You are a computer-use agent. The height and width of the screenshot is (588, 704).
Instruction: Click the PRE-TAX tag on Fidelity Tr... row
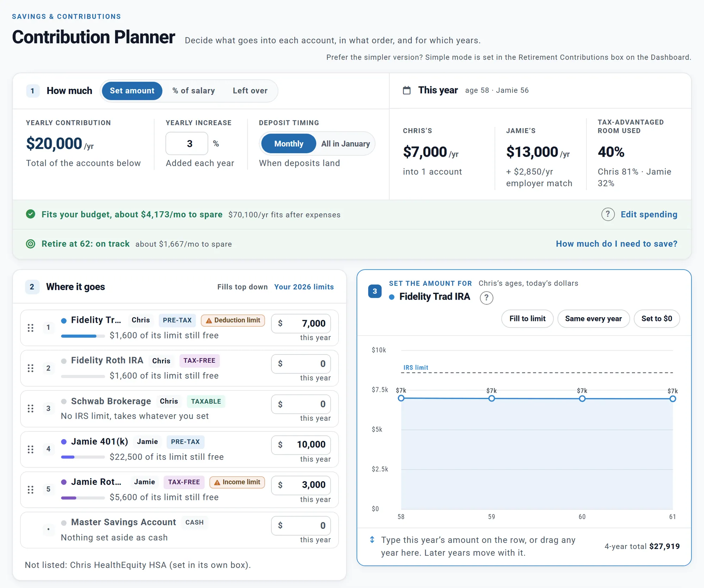(x=177, y=320)
